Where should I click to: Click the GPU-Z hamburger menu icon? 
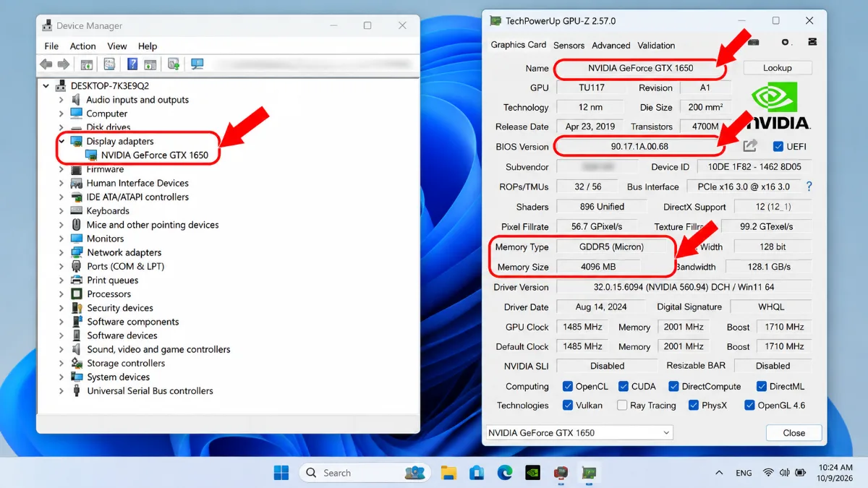point(813,43)
